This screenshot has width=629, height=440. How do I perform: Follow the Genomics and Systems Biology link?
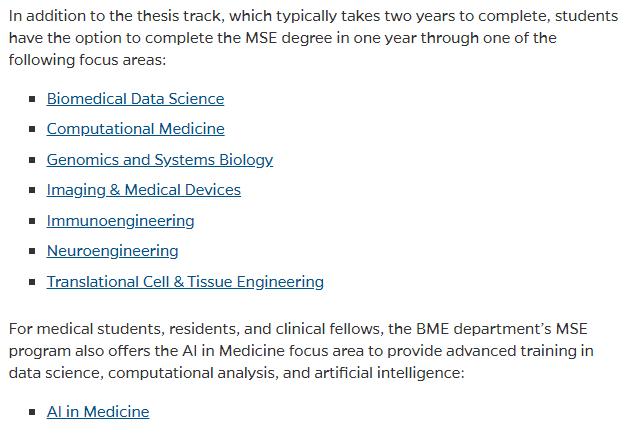(160, 160)
